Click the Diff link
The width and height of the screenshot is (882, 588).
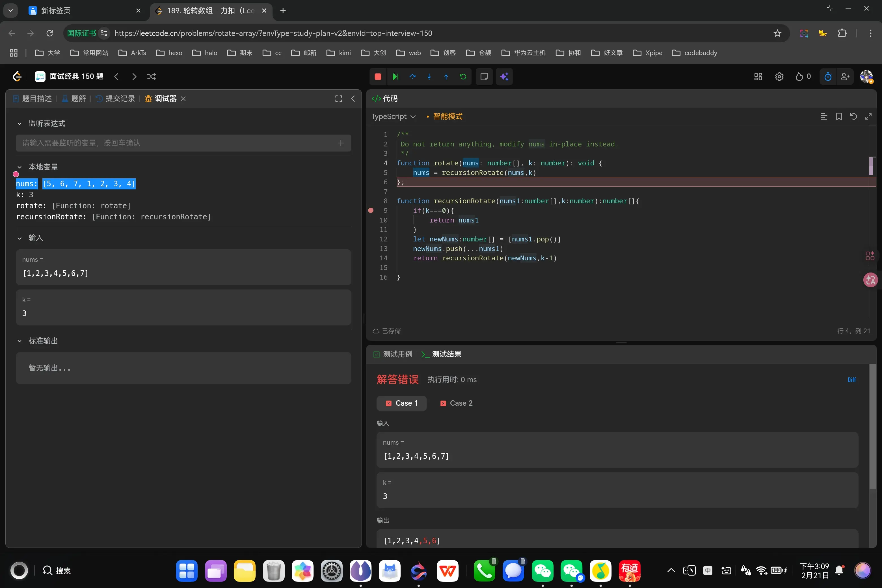[x=851, y=380]
